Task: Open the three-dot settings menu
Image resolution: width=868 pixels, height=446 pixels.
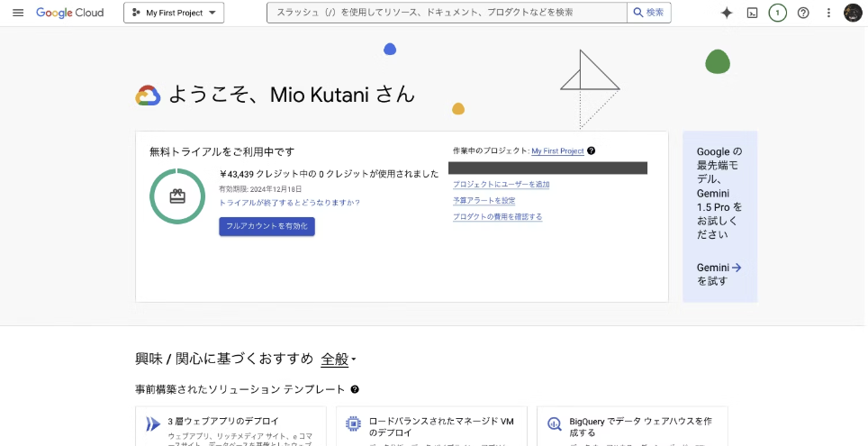Action: [828, 13]
